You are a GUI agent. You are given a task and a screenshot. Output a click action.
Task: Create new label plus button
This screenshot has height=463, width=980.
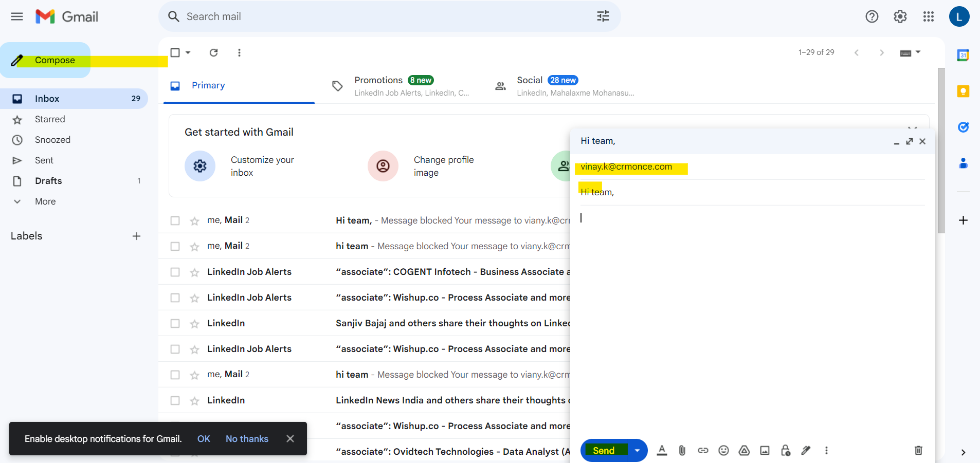(136, 236)
